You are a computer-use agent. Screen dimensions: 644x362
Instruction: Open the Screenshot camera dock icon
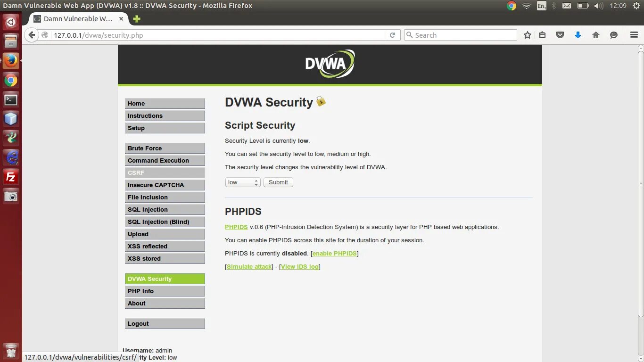point(11,196)
